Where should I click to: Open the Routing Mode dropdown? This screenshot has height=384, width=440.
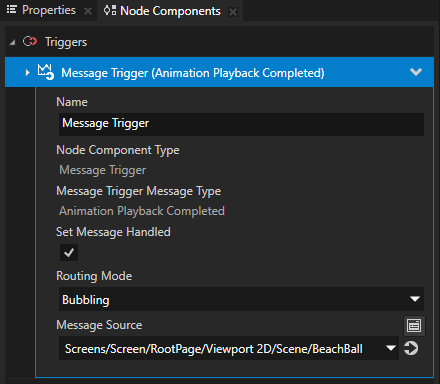pyautogui.click(x=241, y=299)
